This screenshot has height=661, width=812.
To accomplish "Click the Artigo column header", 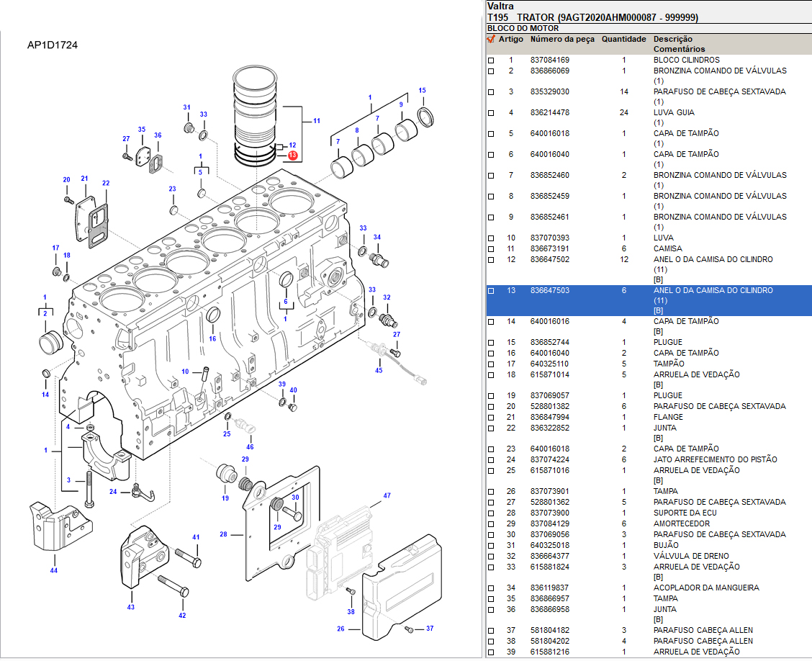I will click(x=511, y=39).
